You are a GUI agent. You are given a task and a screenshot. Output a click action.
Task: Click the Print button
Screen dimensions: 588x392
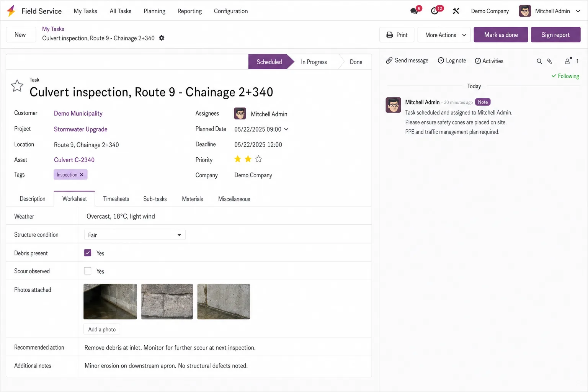(397, 35)
